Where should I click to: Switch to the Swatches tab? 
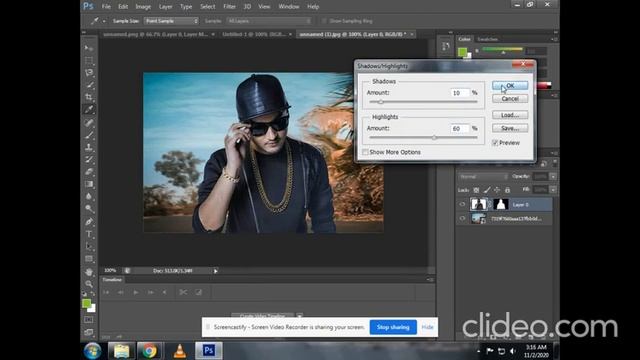click(487, 39)
